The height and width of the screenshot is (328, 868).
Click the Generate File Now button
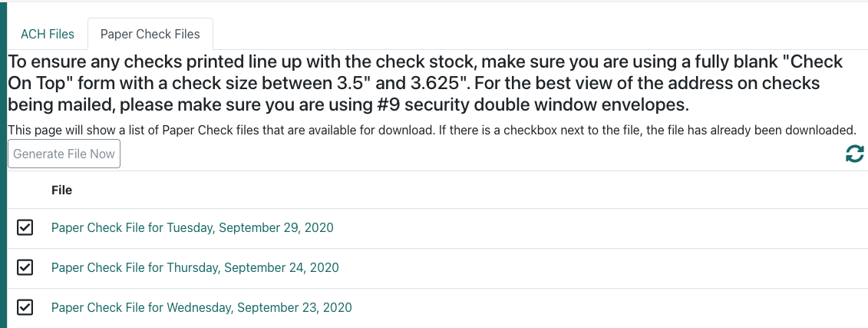pyautogui.click(x=64, y=154)
